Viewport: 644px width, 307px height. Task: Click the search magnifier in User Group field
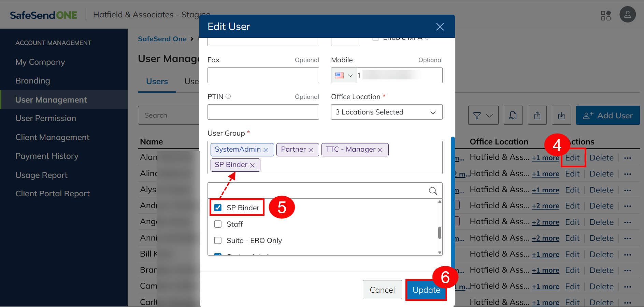[x=432, y=191]
